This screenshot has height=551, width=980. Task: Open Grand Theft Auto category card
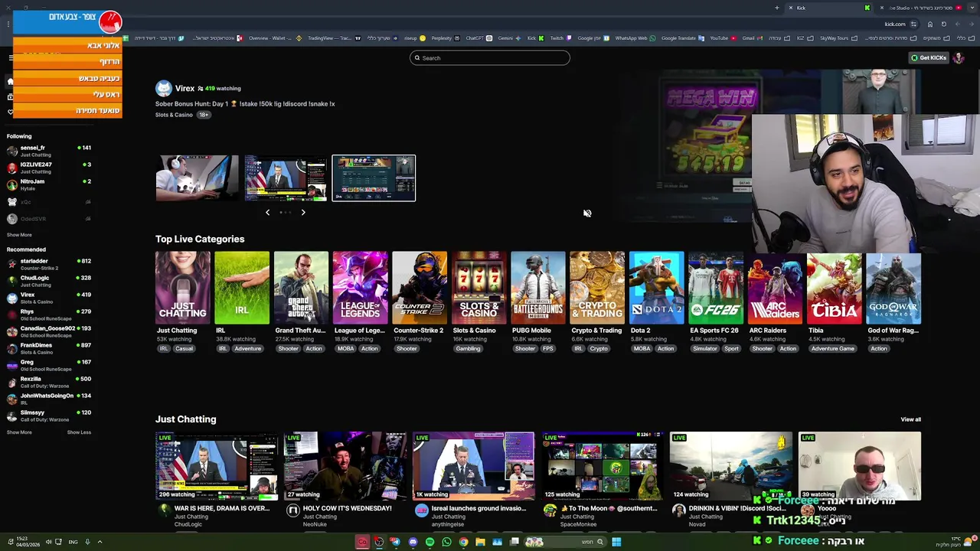[x=301, y=288]
